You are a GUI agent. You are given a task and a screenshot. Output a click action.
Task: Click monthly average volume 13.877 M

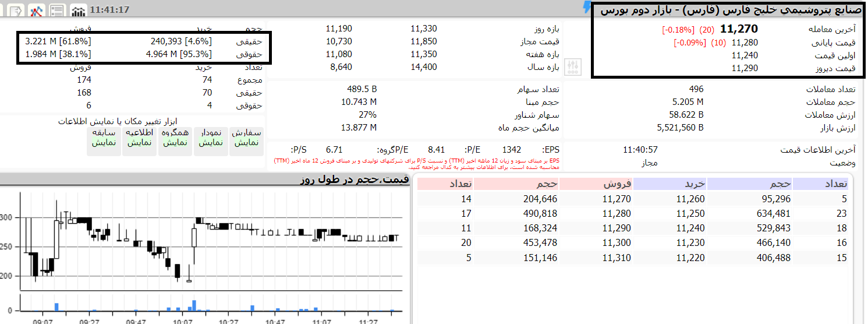359,128
